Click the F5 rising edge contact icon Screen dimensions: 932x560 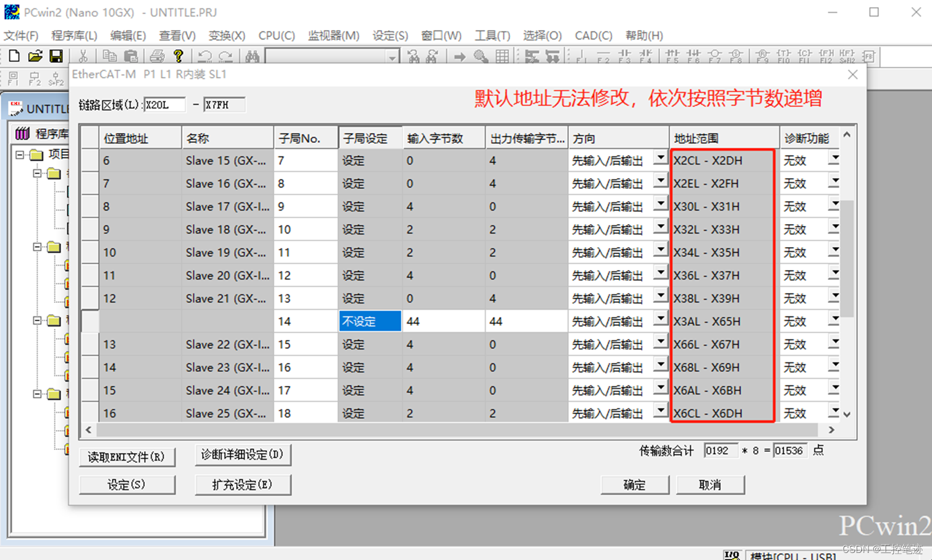pos(672,56)
